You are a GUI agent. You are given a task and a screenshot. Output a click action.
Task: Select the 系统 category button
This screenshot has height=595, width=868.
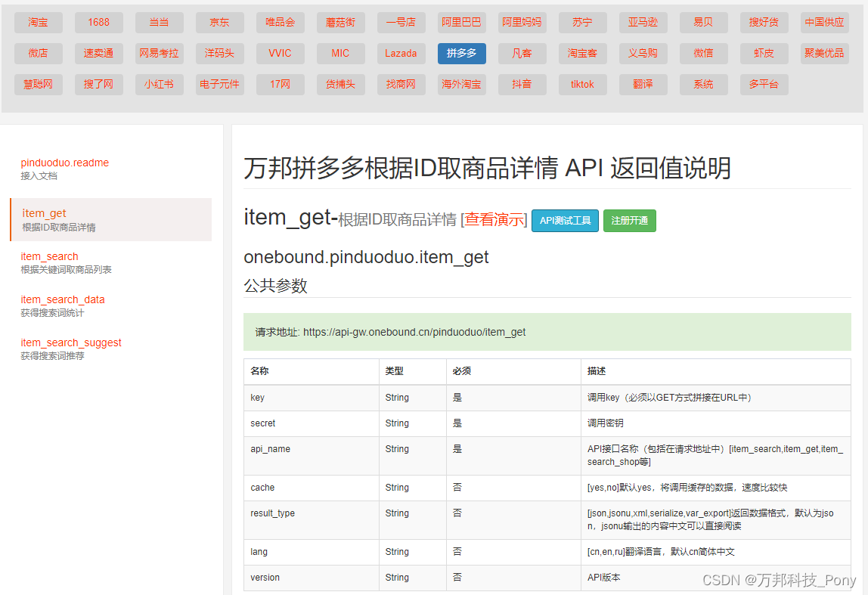tap(704, 84)
